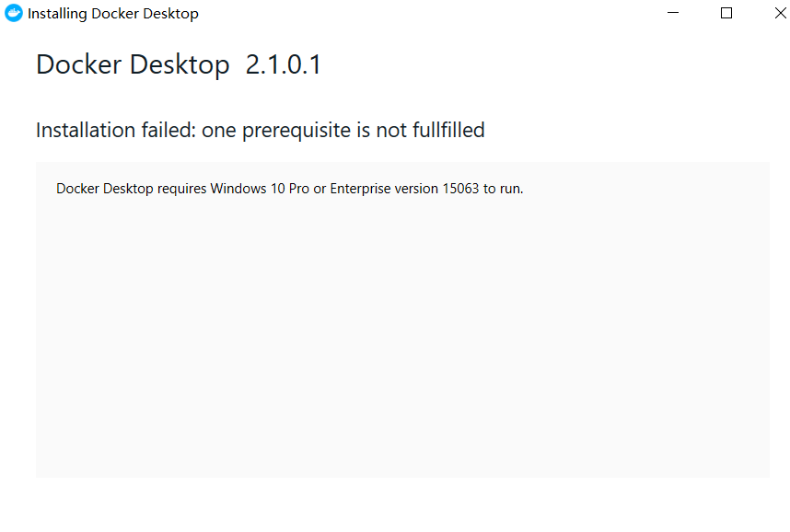Select the error message about version 15063
This screenshot has width=790, height=532.
click(x=289, y=188)
